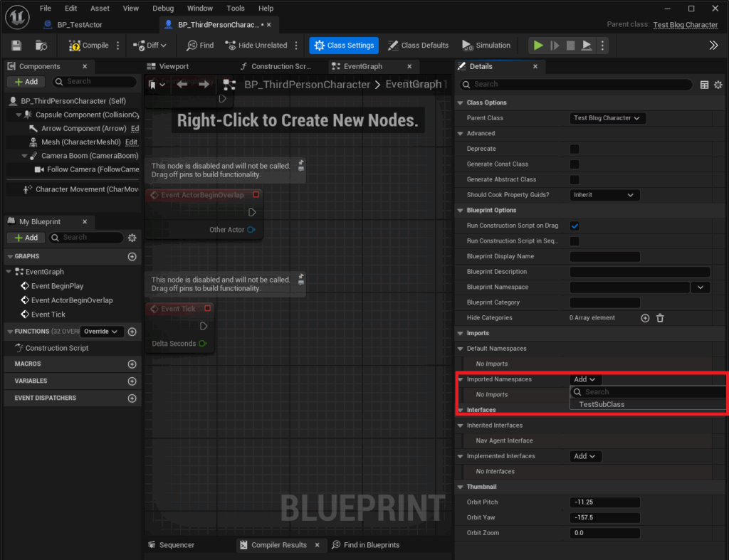729x560 pixels.
Task: Switch to the Viewport tab
Action: 168,66
